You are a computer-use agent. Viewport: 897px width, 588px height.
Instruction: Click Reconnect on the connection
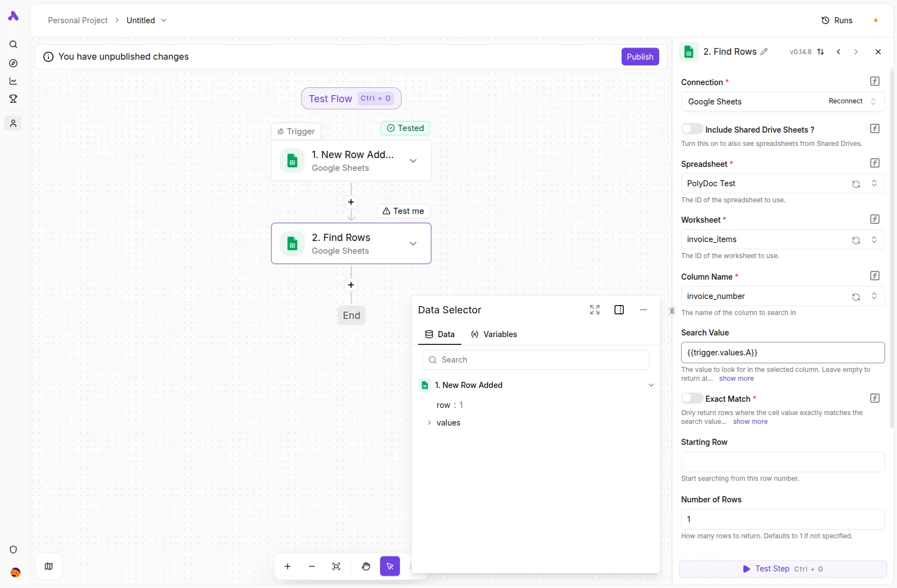(x=846, y=101)
